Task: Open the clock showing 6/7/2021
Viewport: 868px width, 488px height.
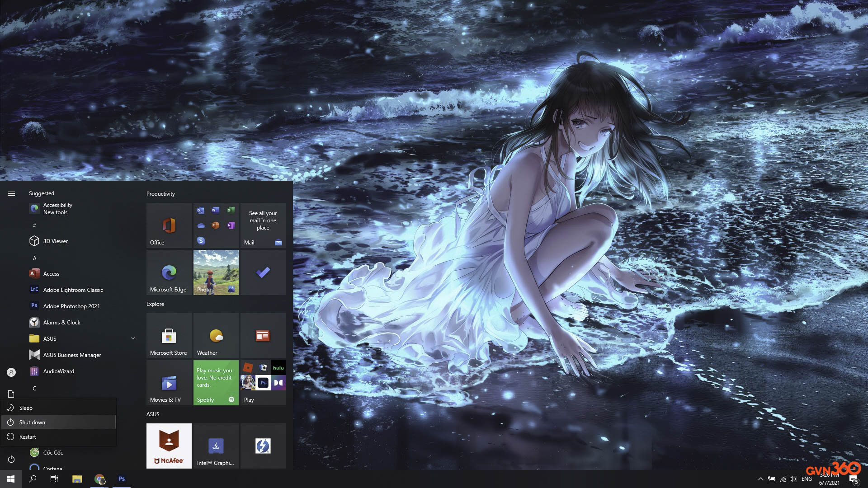Action: [x=830, y=479]
